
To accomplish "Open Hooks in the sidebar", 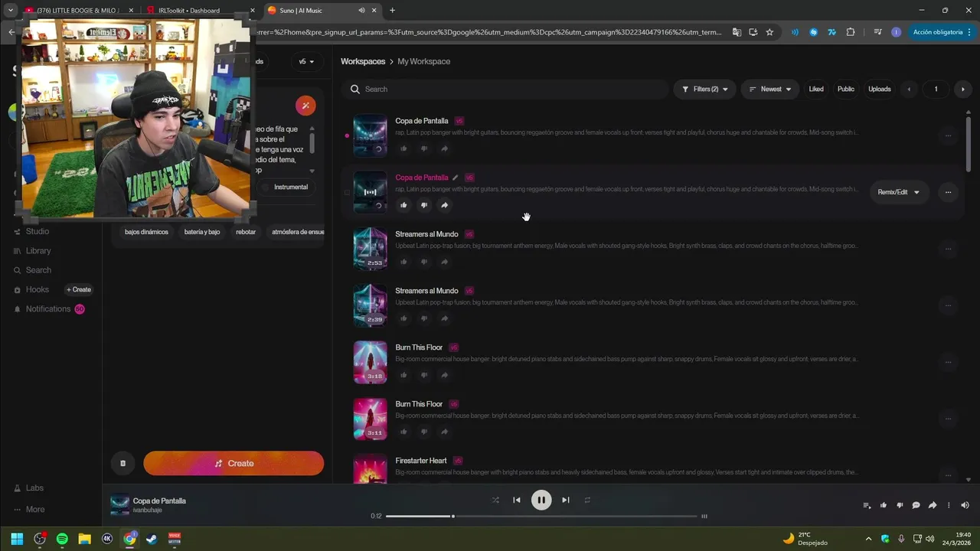I will (x=31, y=289).
